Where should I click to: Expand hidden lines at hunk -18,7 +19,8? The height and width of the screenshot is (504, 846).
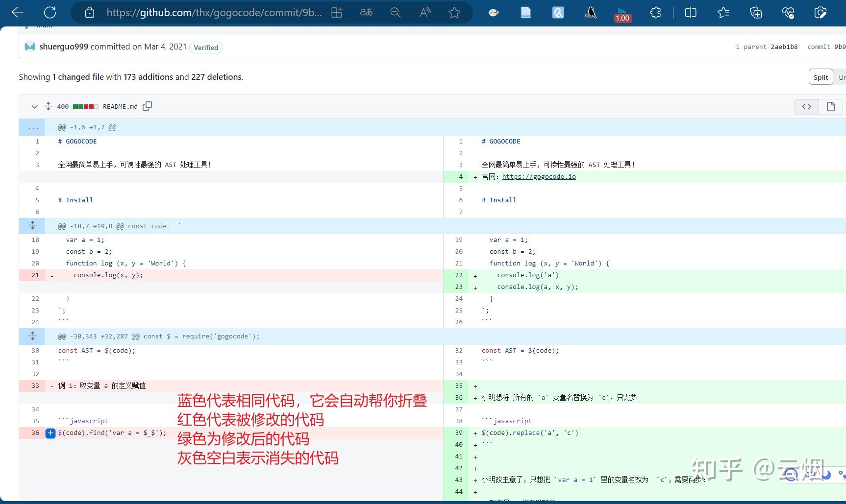click(32, 226)
